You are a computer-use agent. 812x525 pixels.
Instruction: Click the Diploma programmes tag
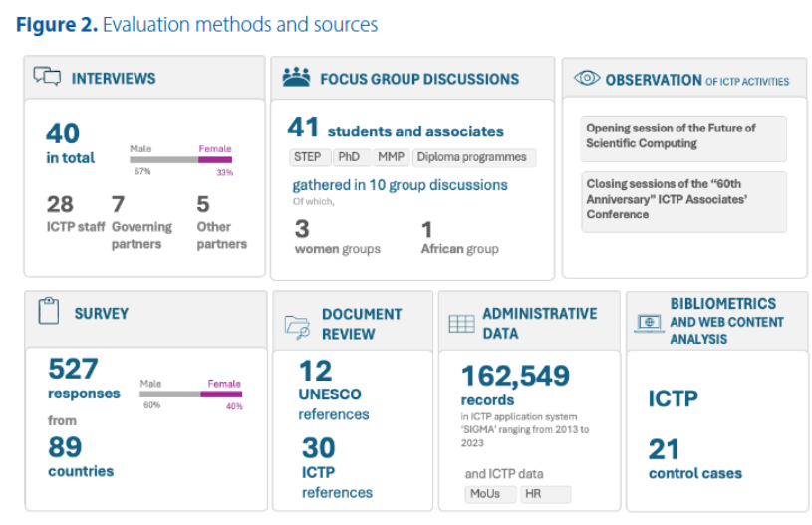(473, 157)
